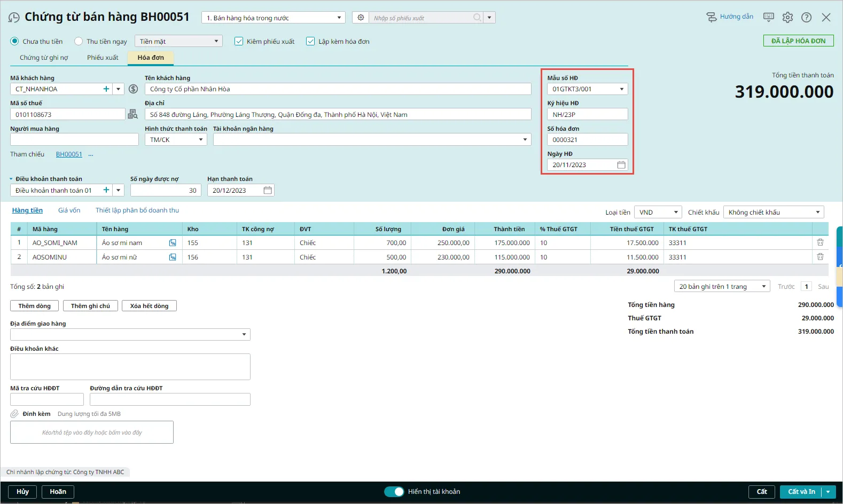Expand the Mẫu số HĐ dropdown
The width and height of the screenshot is (843, 504).
tap(622, 89)
